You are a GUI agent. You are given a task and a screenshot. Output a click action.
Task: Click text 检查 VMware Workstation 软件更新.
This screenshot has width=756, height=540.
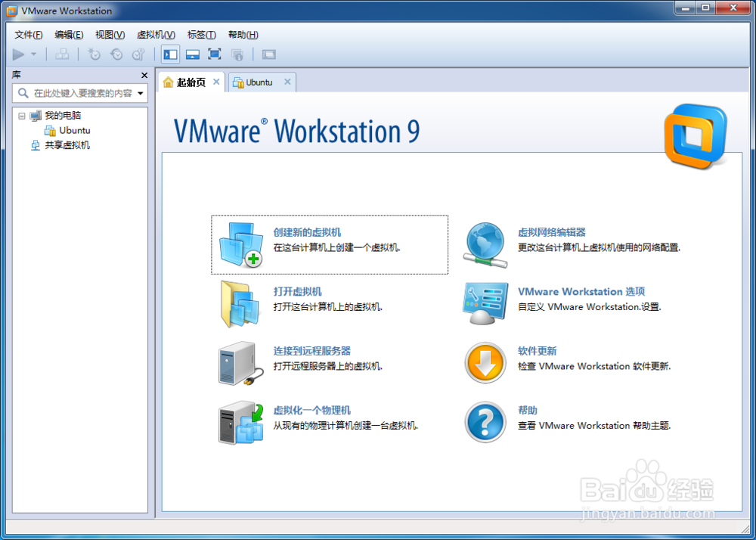click(594, 366)
